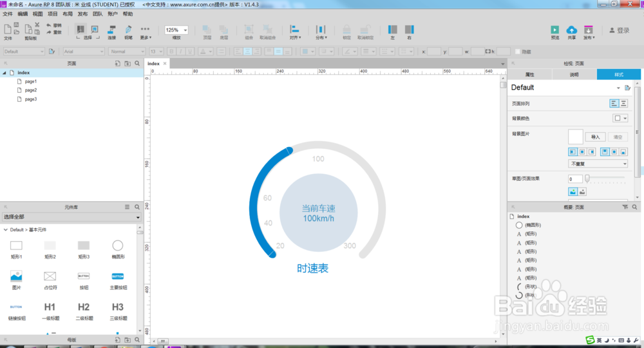Open the 不重复 background repeat dropdown

598,164
